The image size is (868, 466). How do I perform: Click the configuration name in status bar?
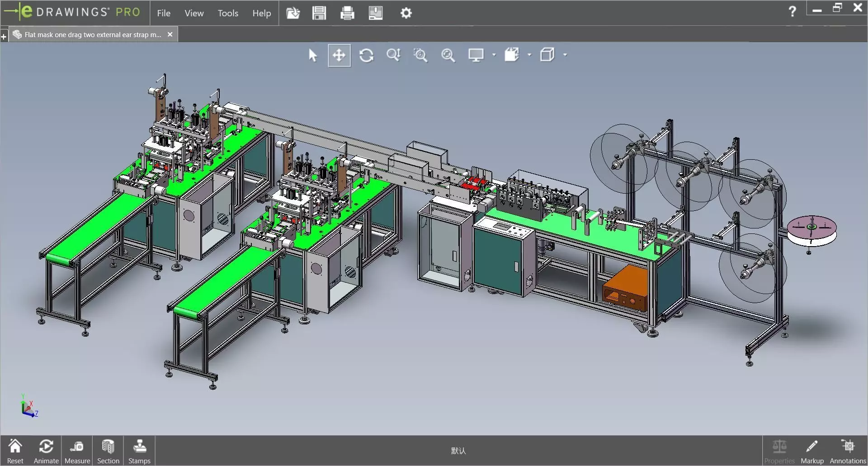[458, 451]
